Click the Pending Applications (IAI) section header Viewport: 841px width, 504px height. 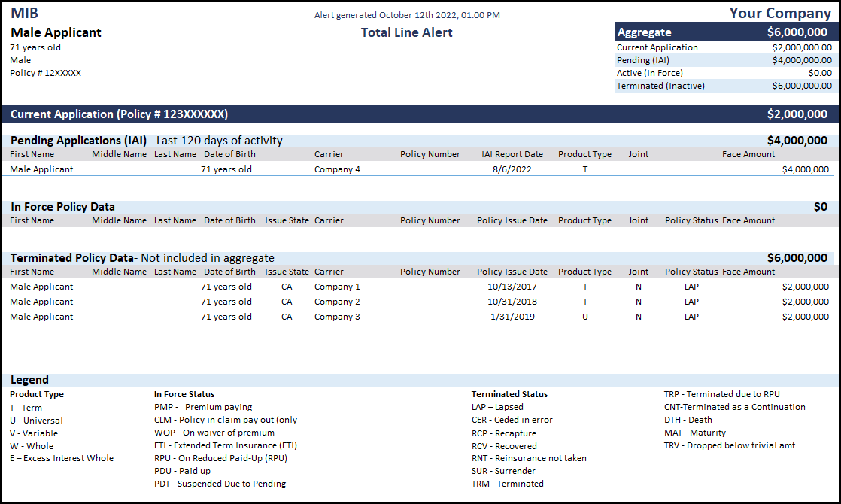[x=146, y=141]
